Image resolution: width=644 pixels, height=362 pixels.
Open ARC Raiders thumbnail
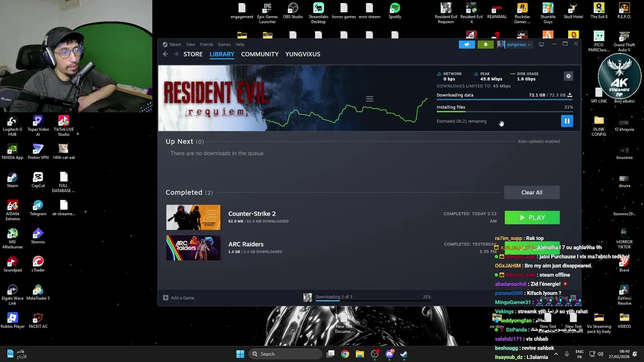pos(193,248)
